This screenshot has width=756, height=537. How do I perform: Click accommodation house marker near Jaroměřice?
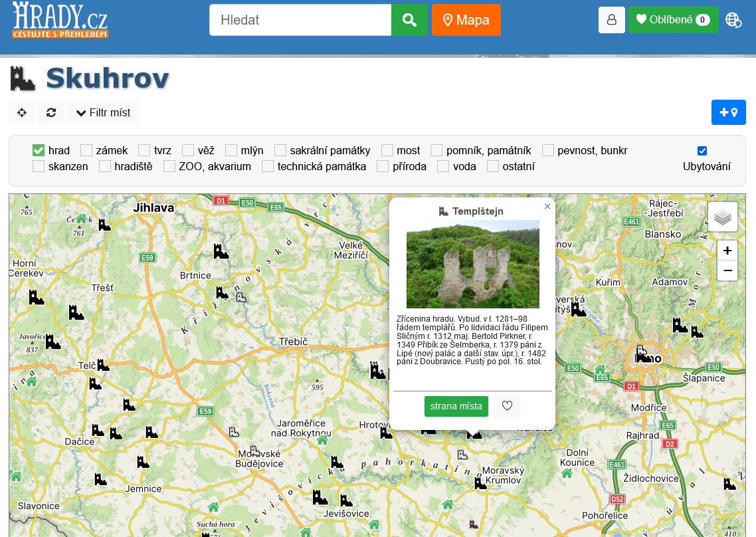(323, 440)
